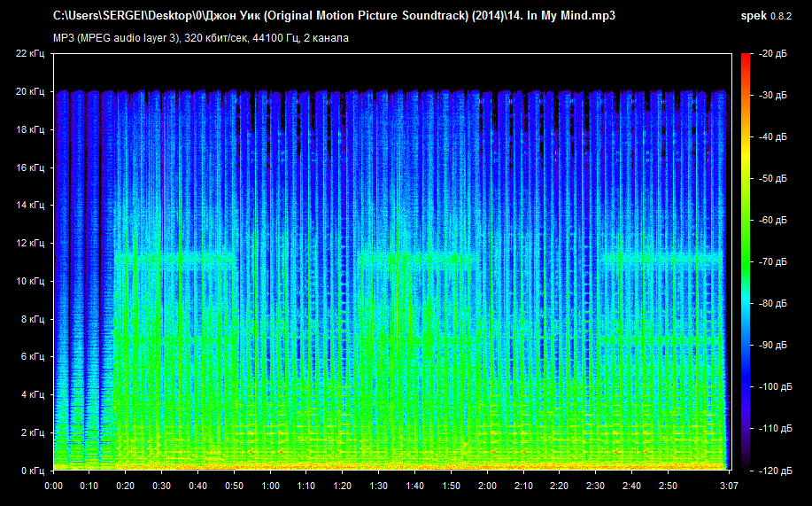Click the 3:07 end time marker
The width and height of the screenshot is (812, 506).
pyautogui.click(x=728, y=487)
